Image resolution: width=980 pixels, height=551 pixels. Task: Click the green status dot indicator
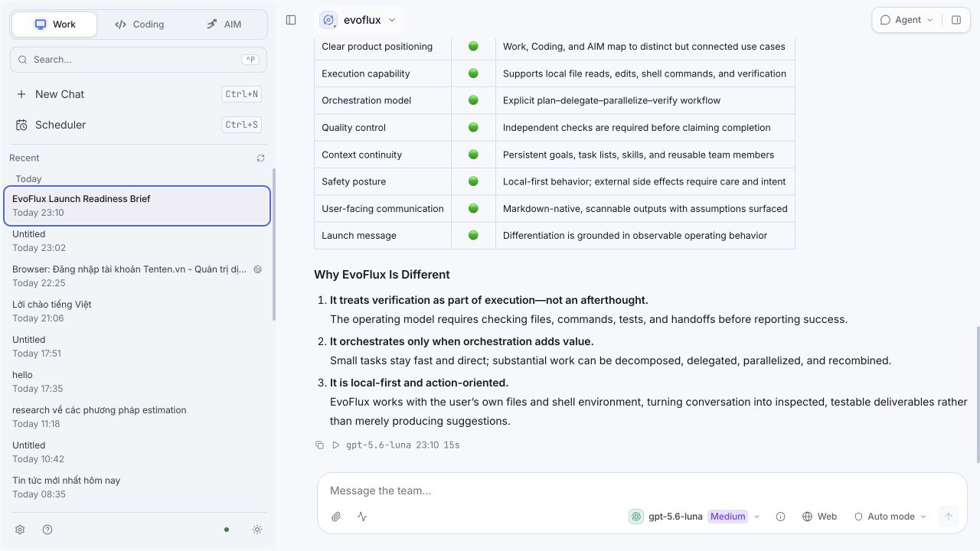point(226,530)
